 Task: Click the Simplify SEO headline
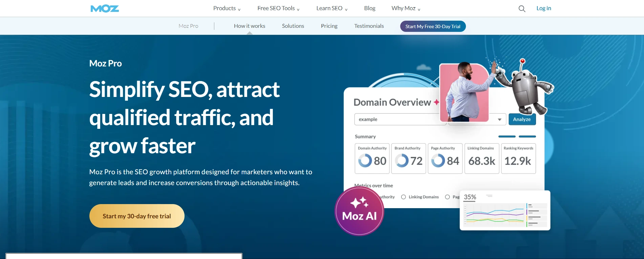click(185, 118)
